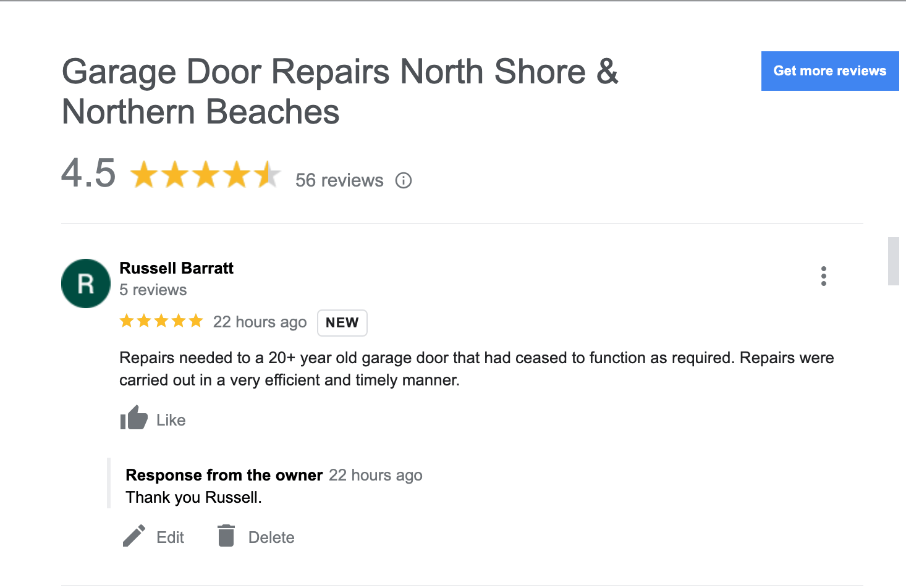Click the five-star rating on Russell's review
This screenshot has height=588, width=906.
pyautogui.click(x=161, y=321)
